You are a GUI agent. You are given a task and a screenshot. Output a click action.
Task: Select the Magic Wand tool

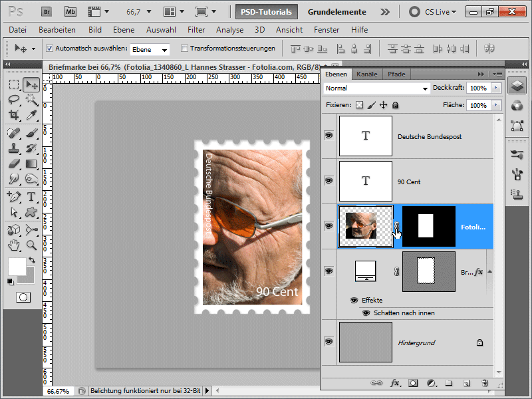click(31, 100)
